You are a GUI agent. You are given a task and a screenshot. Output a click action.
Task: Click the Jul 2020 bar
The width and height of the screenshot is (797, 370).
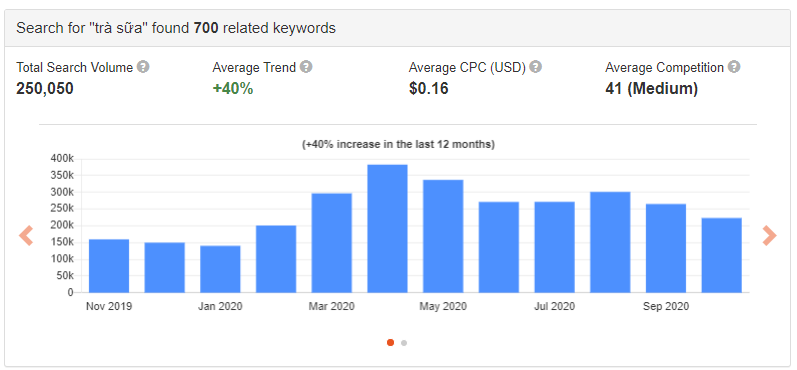[x=555, y=247]
